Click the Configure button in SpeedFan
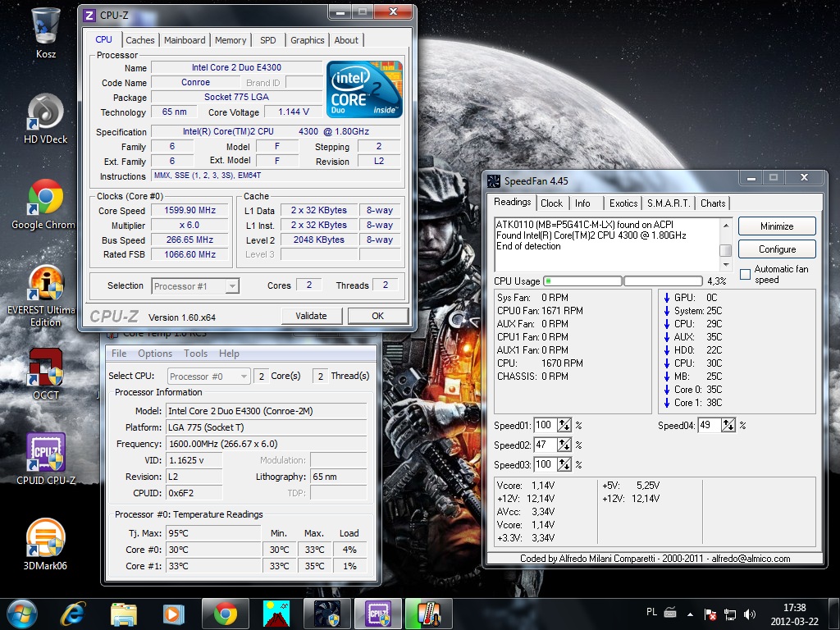The width and height of the screenshot is (840, 630). [776, 249]
